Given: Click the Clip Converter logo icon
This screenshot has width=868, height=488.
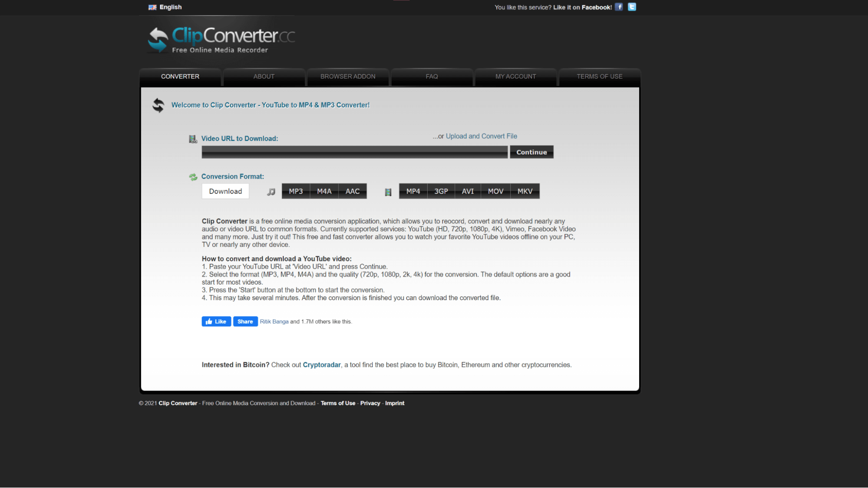Looking at the screenshot, I should tap(156, 38).
